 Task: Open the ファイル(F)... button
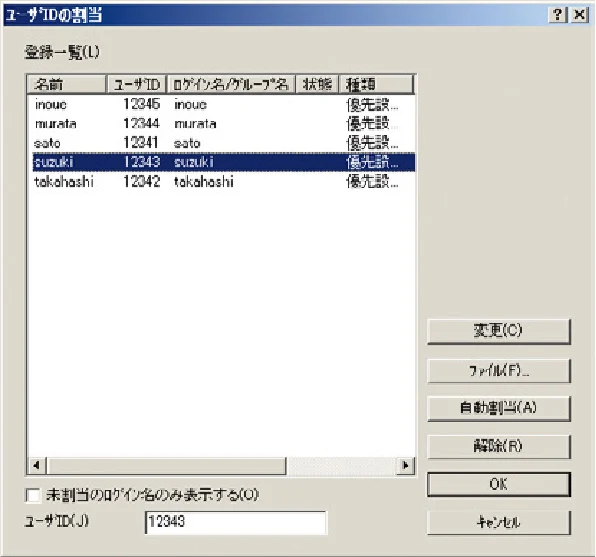point(499,370)
